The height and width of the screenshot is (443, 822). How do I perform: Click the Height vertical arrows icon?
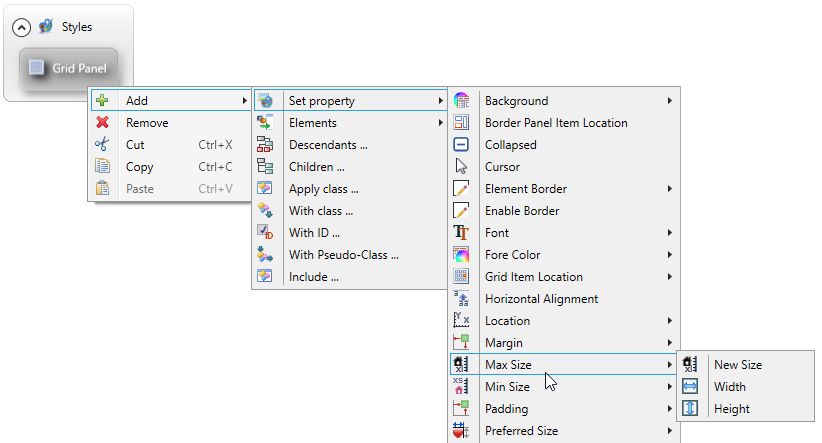pyautogui.click(x=690, y=409)
